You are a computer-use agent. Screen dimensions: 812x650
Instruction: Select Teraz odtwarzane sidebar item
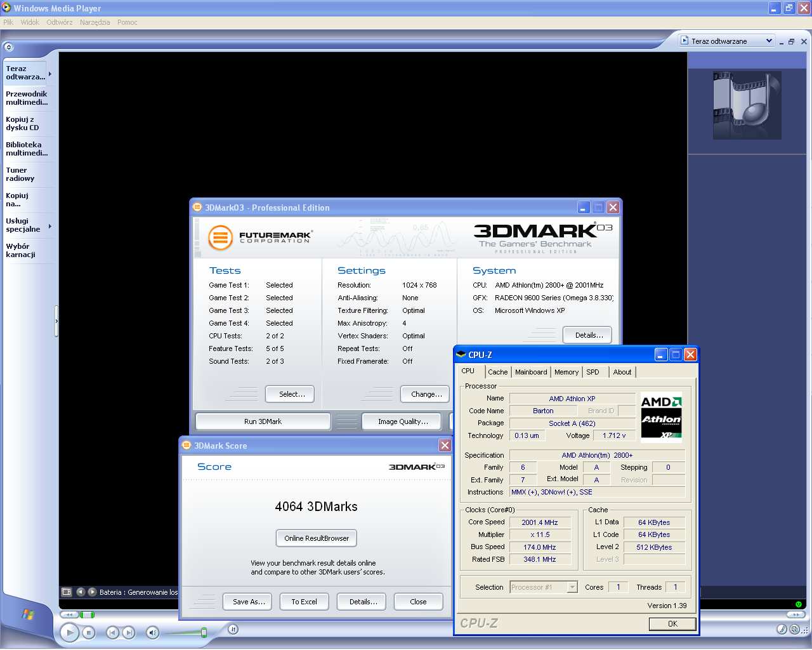pyautogui.click(x=25, y=73)
